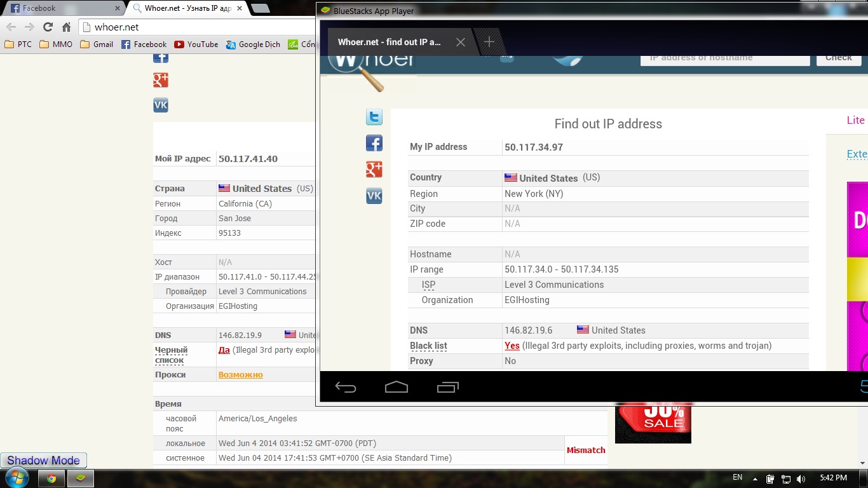Click the Yes blacklist link in BlueStacks
This screenshot has width=868, height=488.
(512, 346)
